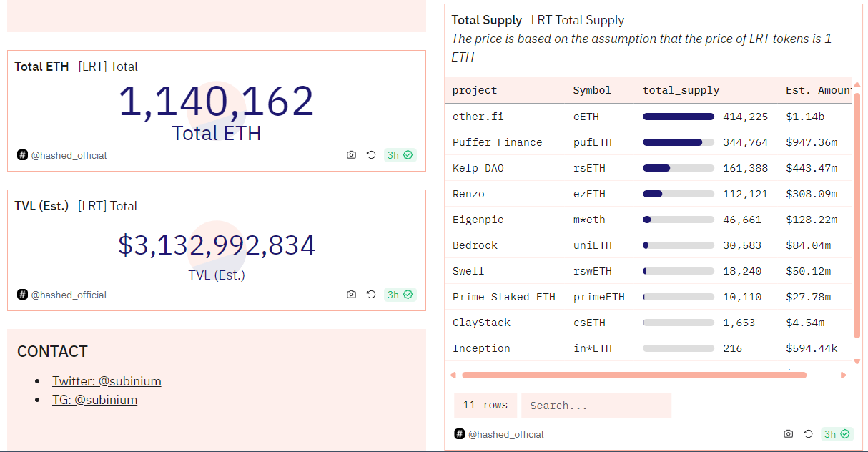868x452 pixels.
Task: Click left arrow of table horizontal scrollbar
Action: coord(453,375)
